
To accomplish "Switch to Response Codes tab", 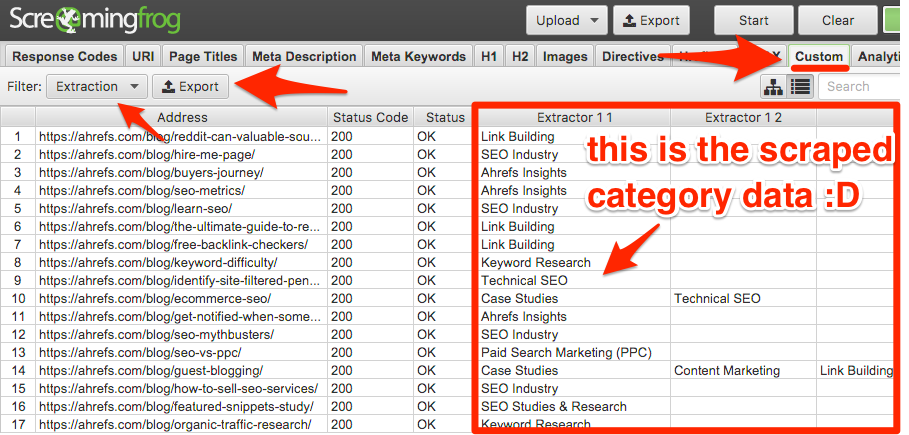I will pyautogui.click(x=64, y=57).
